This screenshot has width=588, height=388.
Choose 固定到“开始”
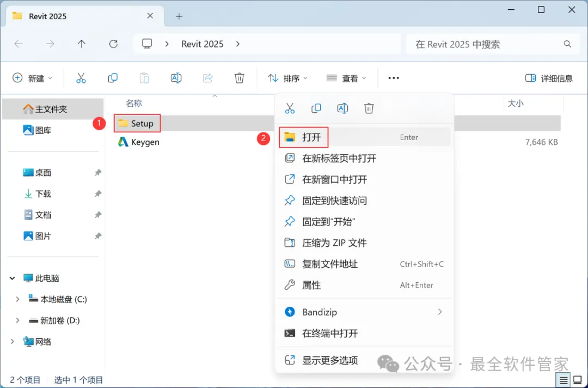364,222
